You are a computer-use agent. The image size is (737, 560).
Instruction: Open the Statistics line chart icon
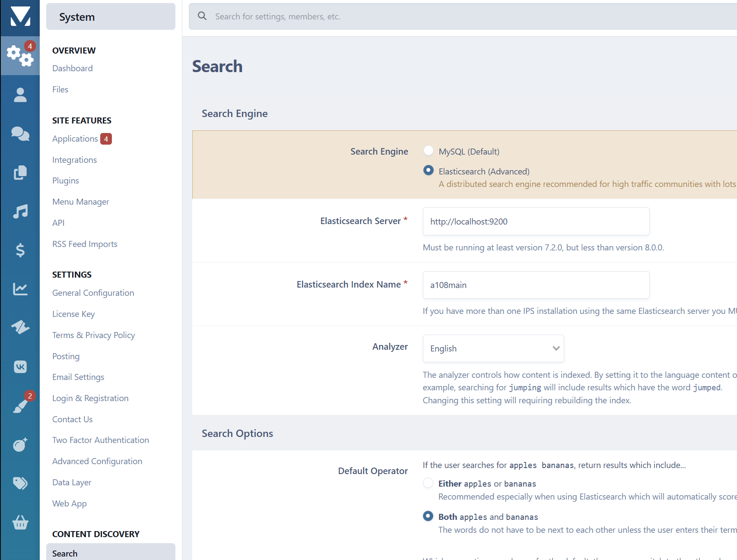pyautogui.click(x=20, y=289)
